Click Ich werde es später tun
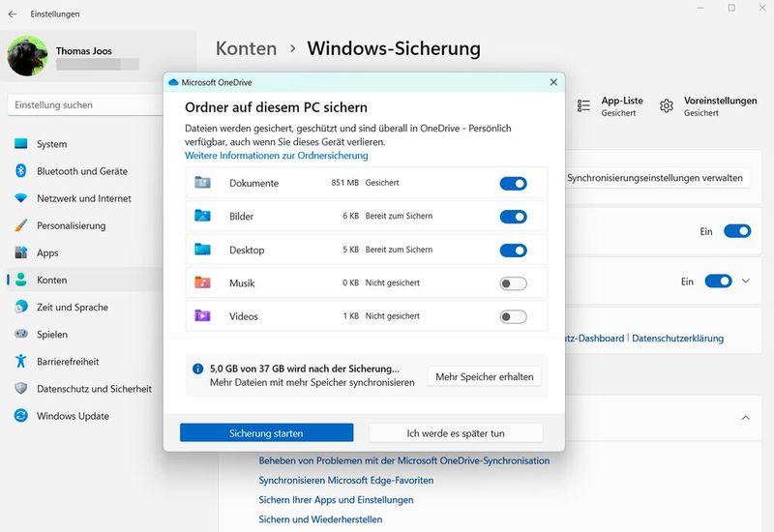 pyautogui.click(x=456, y=432)
